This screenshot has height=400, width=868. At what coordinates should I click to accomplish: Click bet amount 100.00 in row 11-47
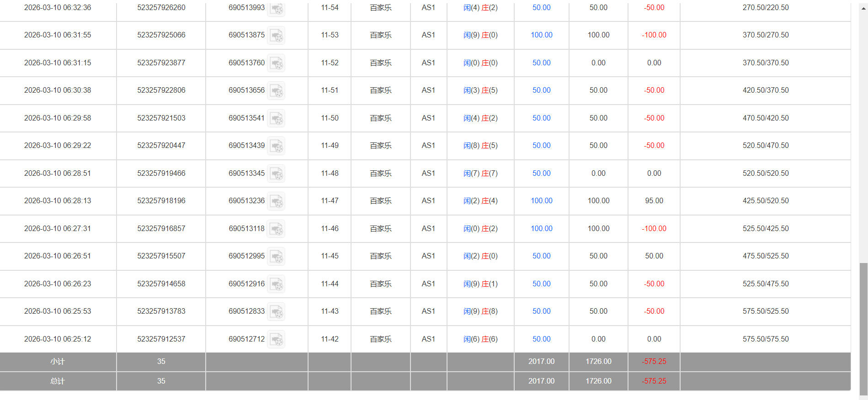pyautogui.click(x=542, y=201)
